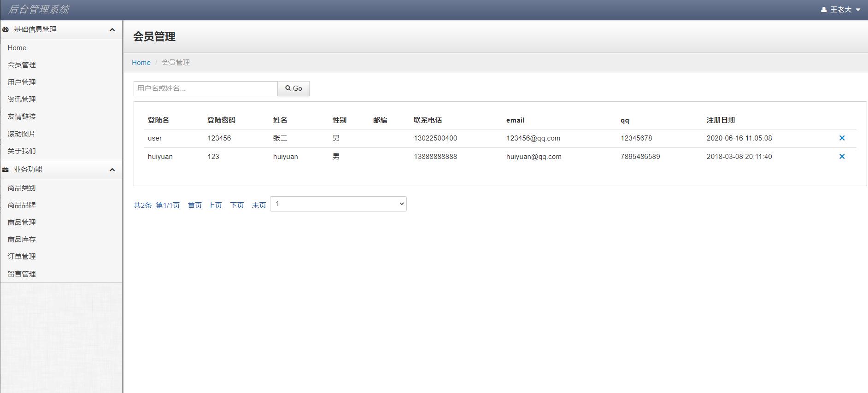Screen dimensions: 868x393
Task: Click the 姓名 column header
Action: coord(280,120)
